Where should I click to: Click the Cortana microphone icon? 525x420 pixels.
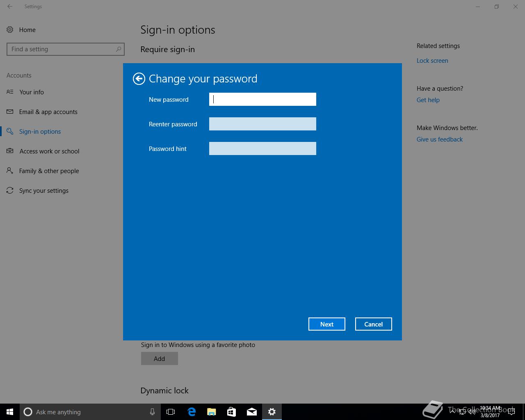point(152,412)
